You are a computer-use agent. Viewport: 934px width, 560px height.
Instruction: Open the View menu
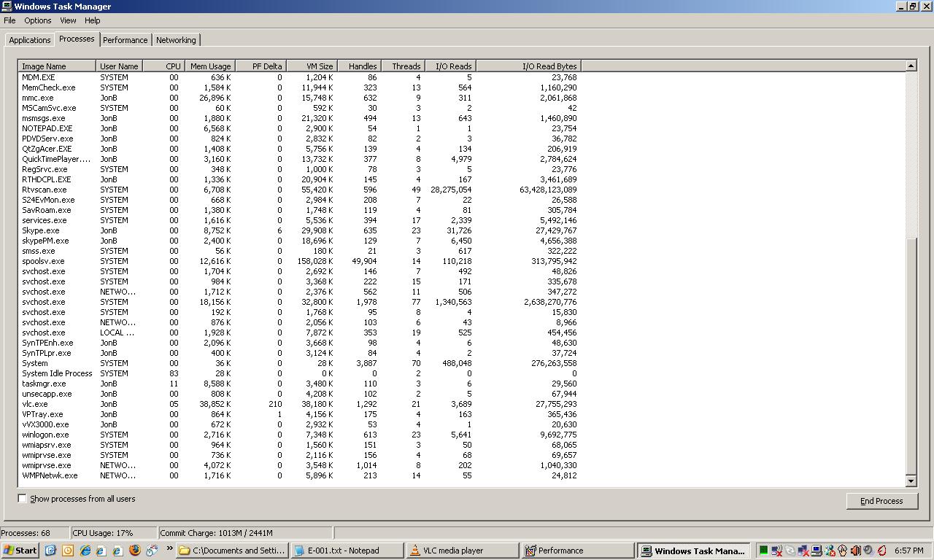68,20
